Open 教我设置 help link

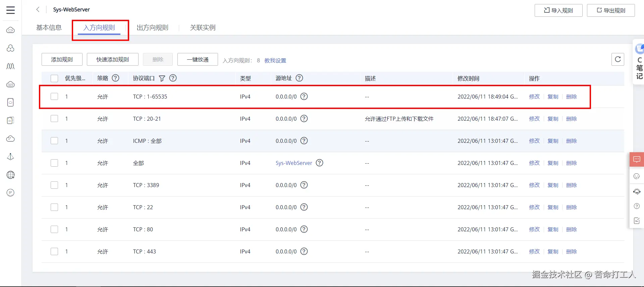(x=275, y=60)
